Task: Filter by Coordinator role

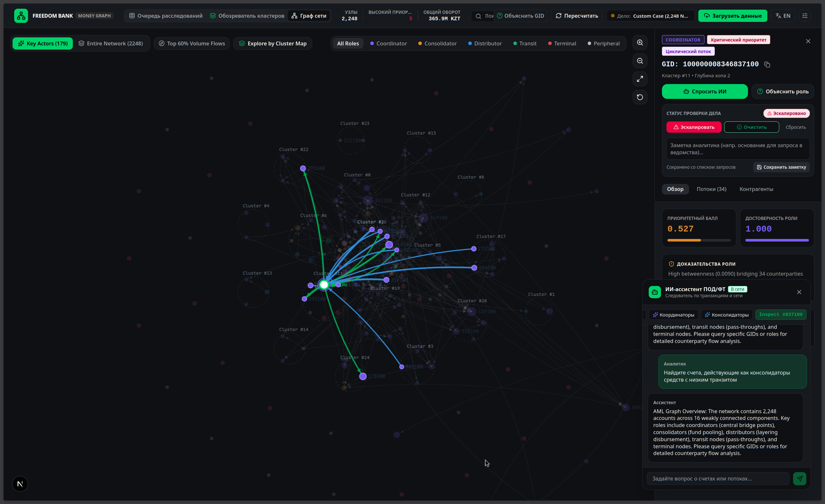Action: [388, 43]
